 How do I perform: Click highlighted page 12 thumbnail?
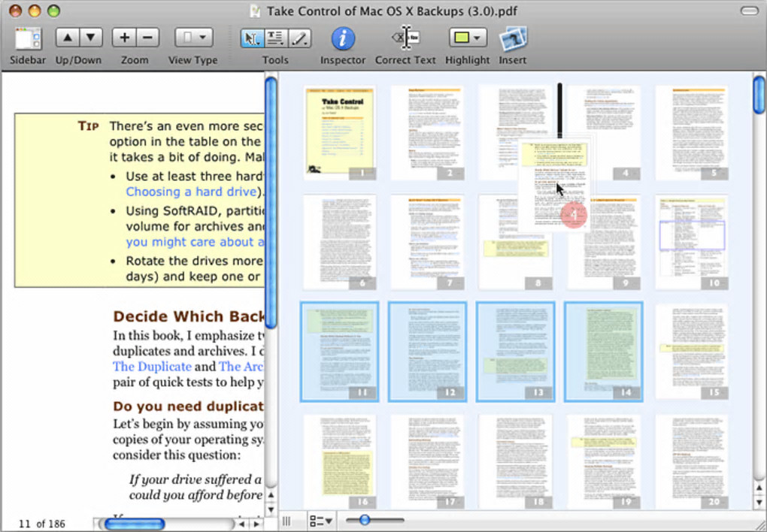(428, 352)
